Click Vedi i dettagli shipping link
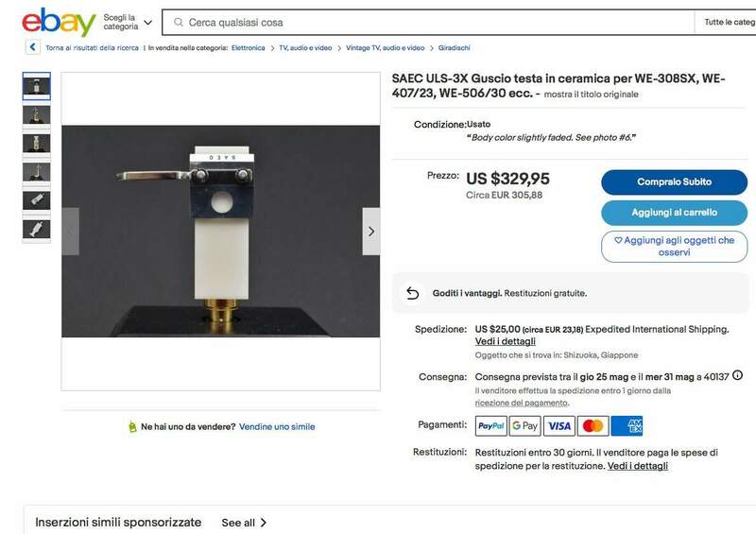The image size is (756, 534). (x=506, y=341)
